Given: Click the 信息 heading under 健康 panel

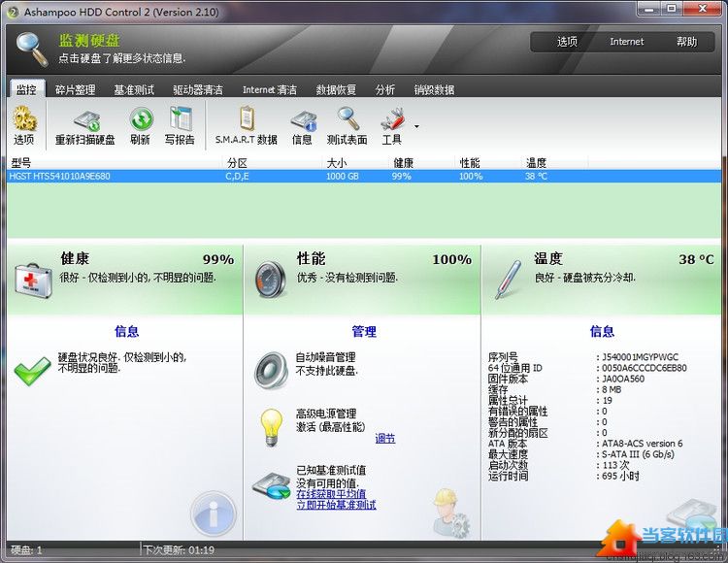Looking at the screenshot, I should coord(127,331).
